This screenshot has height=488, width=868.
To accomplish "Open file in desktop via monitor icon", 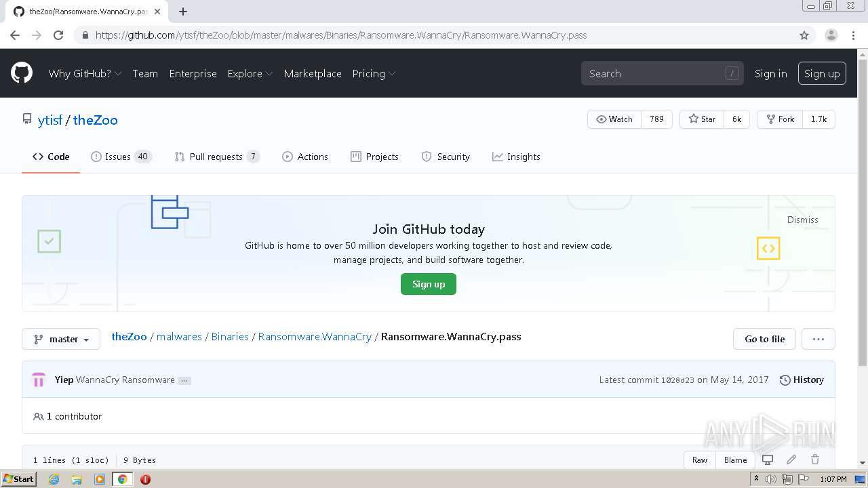I will tap(768, 460).
